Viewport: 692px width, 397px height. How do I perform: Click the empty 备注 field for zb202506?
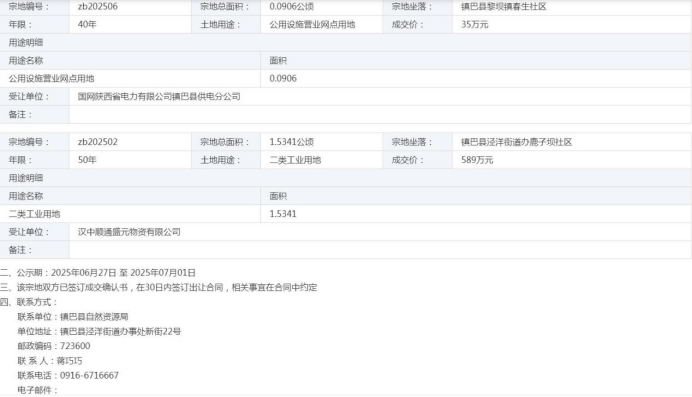380,115
